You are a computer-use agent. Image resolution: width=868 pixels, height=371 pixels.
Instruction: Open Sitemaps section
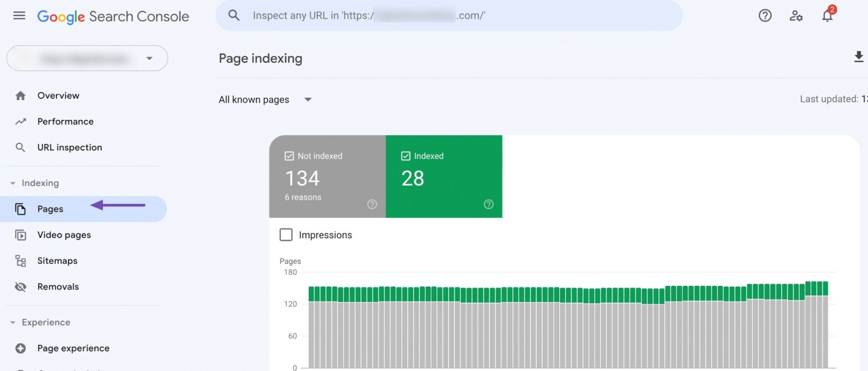pos(57,261)
